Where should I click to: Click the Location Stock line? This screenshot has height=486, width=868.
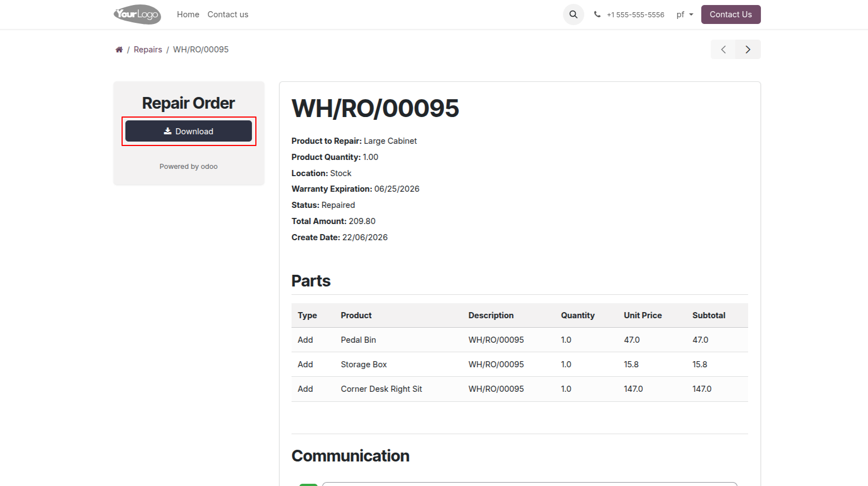point(321,173)
